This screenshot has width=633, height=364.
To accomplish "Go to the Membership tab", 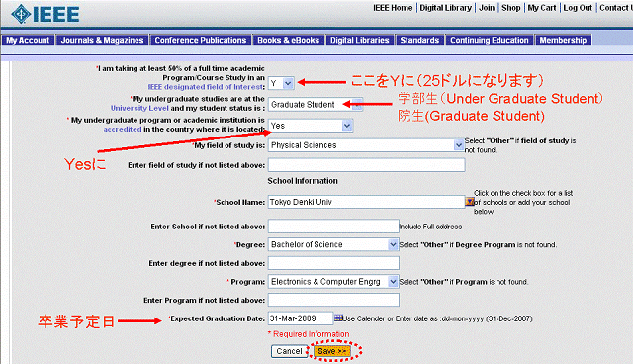I will tap(563, 40).
